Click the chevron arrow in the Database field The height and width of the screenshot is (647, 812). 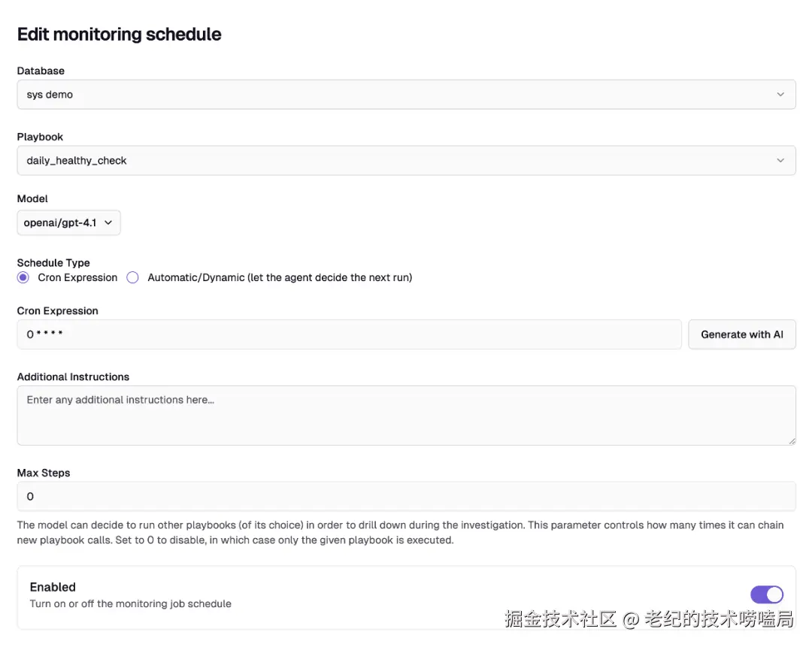tap(780, 95)
